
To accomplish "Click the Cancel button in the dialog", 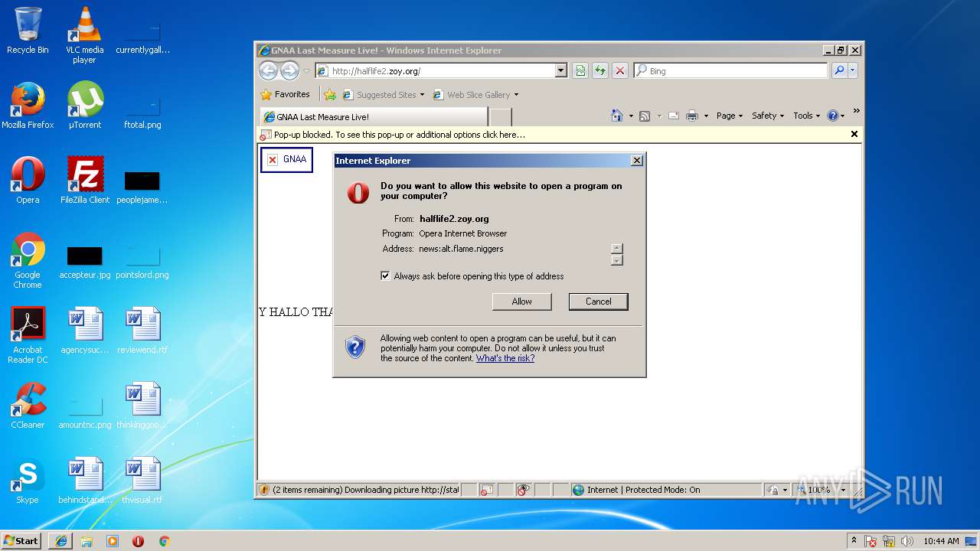I will tap(598, 302).
